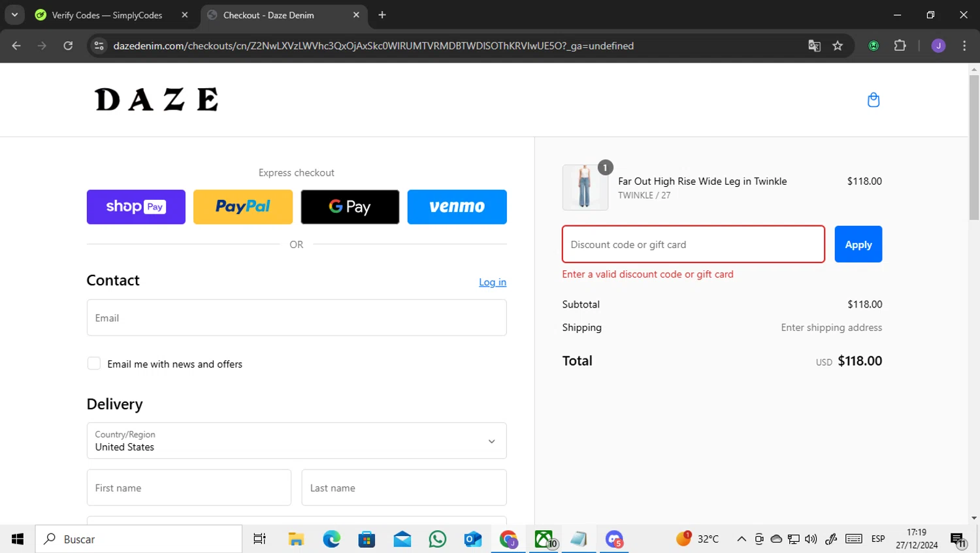Reload the checkout page
The image size is (980, 553).
(x=68, y=46)
